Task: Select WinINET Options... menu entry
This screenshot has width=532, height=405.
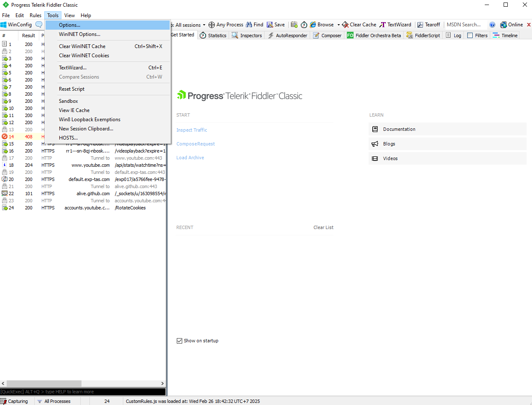Action: point(107,34)
